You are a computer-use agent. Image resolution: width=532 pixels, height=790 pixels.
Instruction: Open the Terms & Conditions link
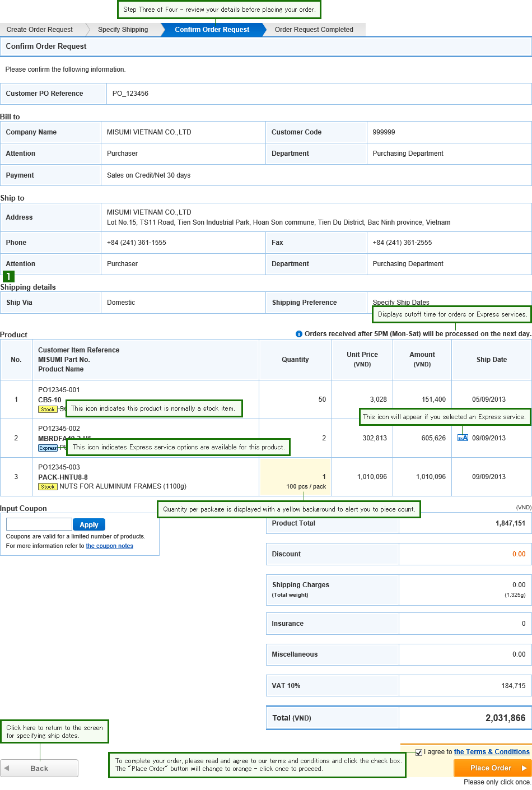(492, 752)
